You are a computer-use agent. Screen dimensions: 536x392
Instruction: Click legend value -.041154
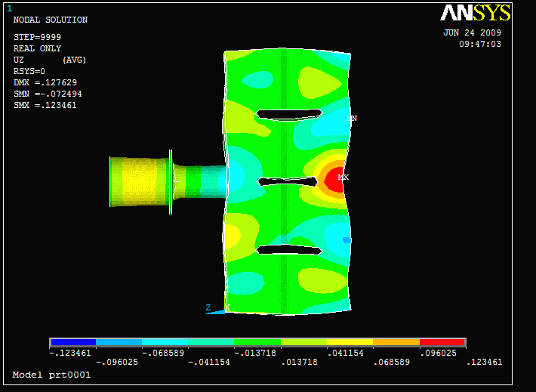209,362
